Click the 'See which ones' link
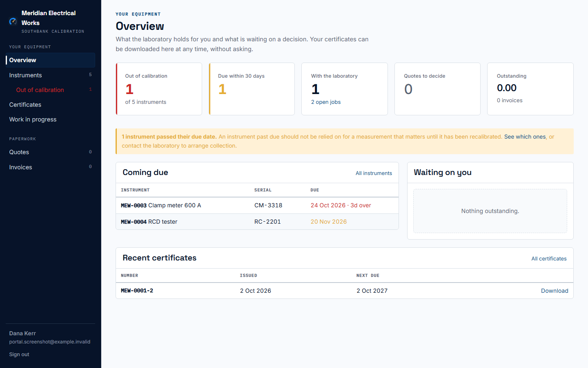 [525, 137]
